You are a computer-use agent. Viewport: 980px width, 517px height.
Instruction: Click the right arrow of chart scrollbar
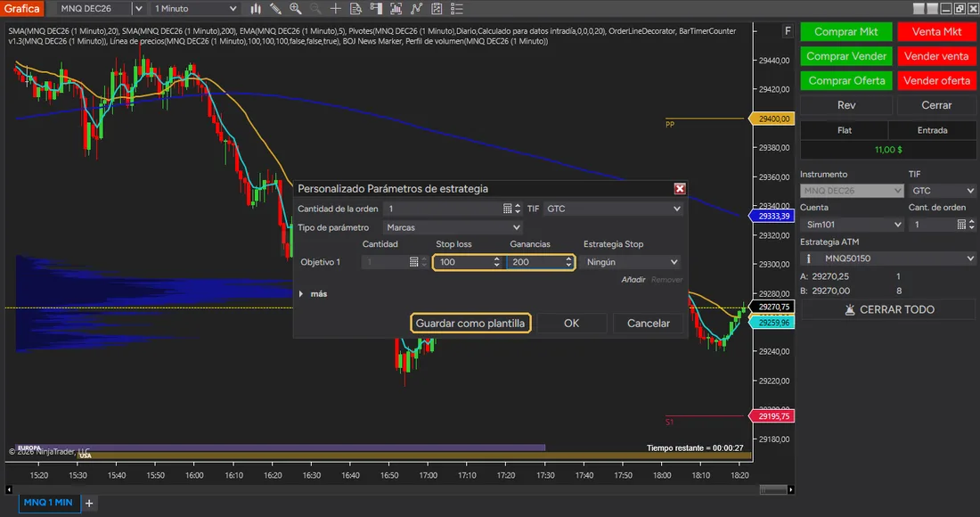(x=791, y=490)
